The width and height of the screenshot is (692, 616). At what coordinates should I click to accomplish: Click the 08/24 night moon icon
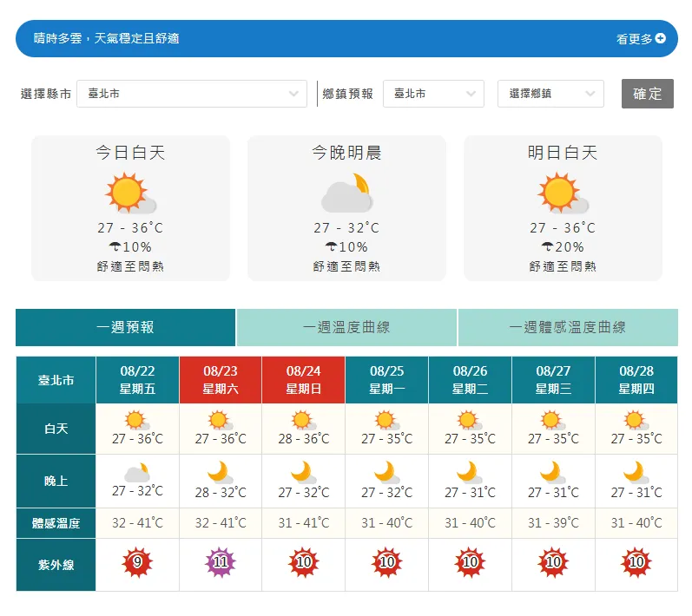pos(303,472)
